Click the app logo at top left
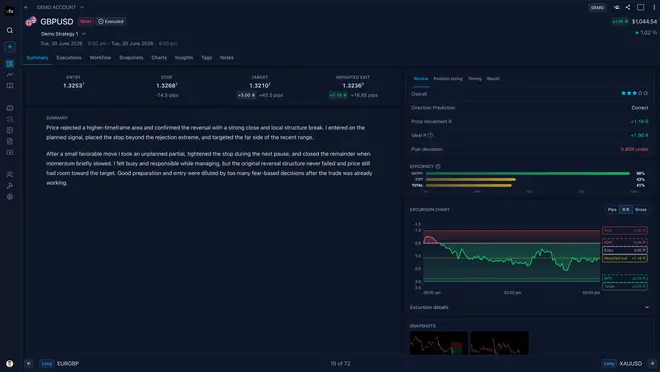The image size is (660, 372). 10,11
